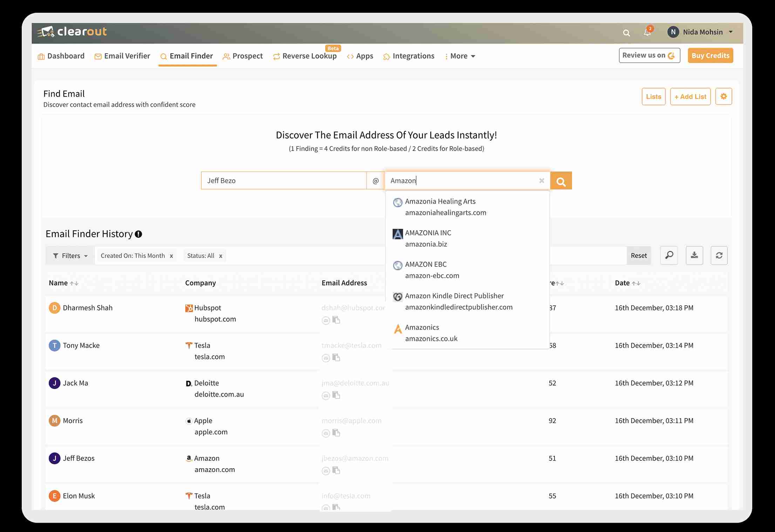Download the email finder history
775x532 pixels.
point(694,255)
